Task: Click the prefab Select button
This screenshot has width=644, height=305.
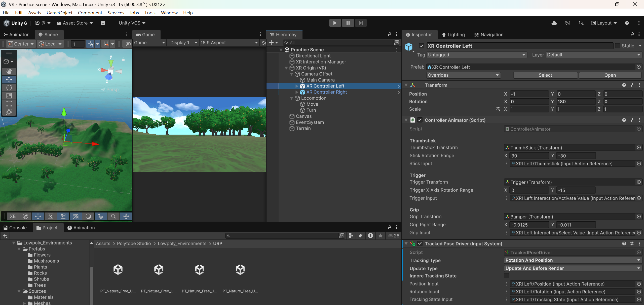Action: (545, 75)
